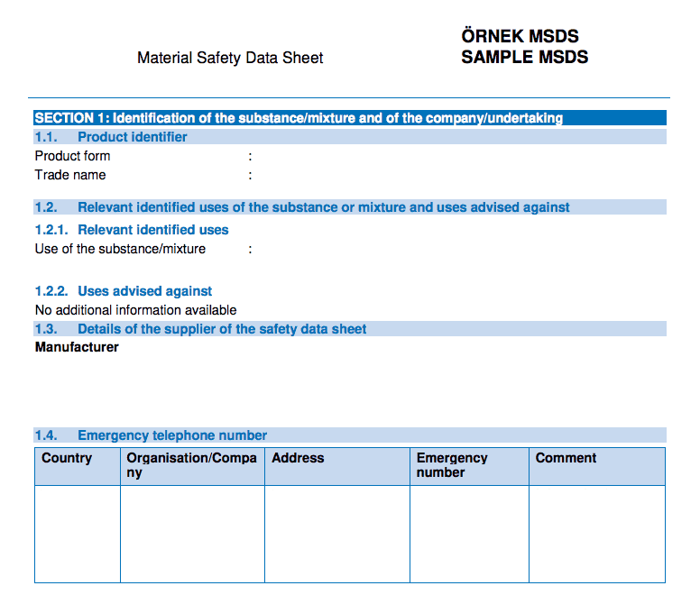700x604 pixels.
Task: Select the 'SAMPLE MSDS' heading
Action: coord(525,57)
